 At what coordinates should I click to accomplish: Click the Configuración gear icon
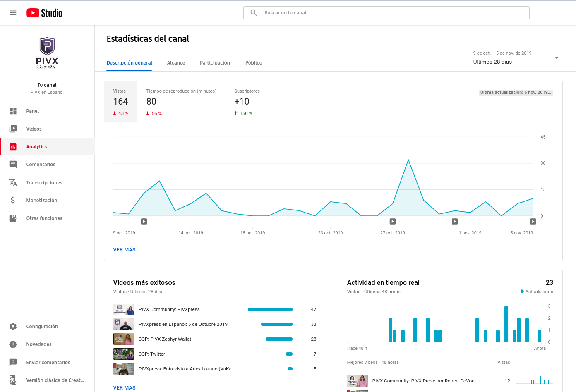click(13, 327)
